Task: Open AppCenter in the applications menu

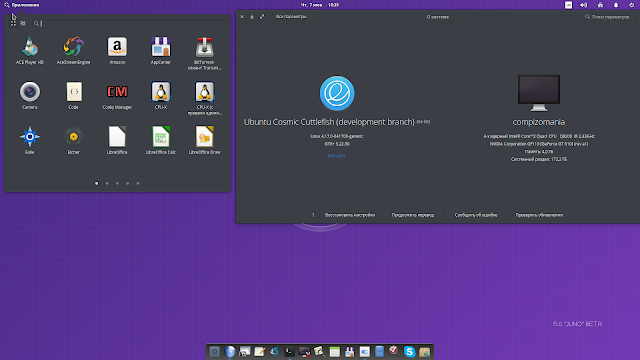Action: [161, 51]
